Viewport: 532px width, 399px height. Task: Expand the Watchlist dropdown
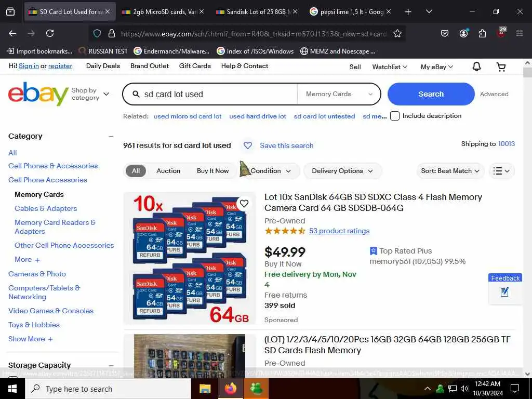pyautogui.click(x=390, y=67)
